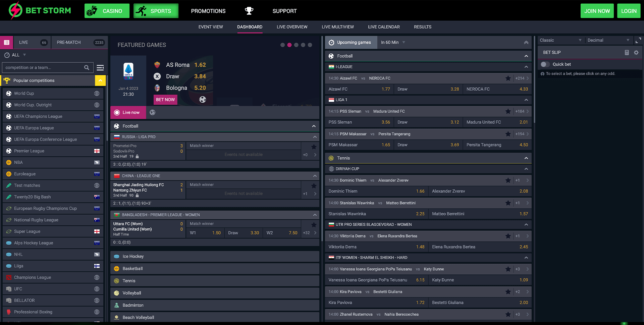Open the hamburger list menu beside search
This screenshot has height=325, width=644.
(x=100, y=68)
